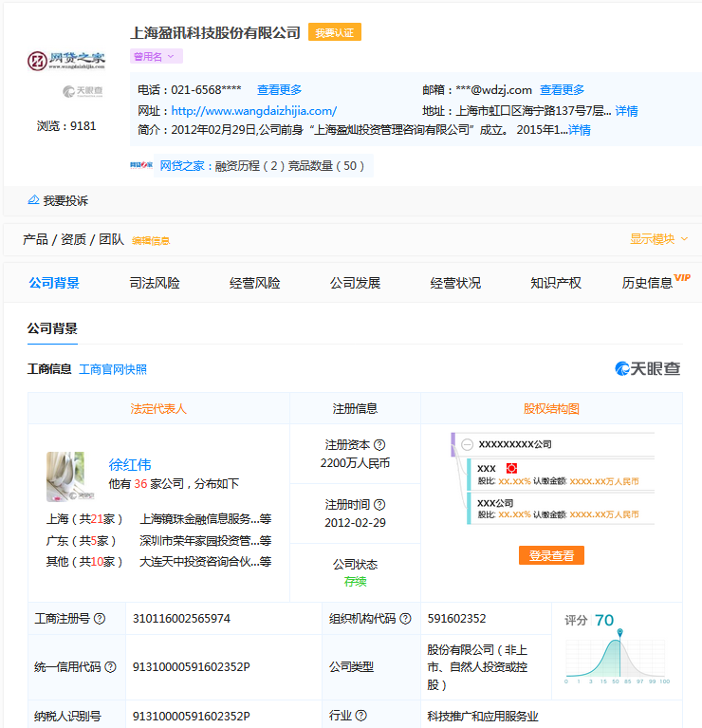Click the company title 上海盈讯科技股份有限公司
Viewport: 702px width, 728px height.
click(215, 33)
